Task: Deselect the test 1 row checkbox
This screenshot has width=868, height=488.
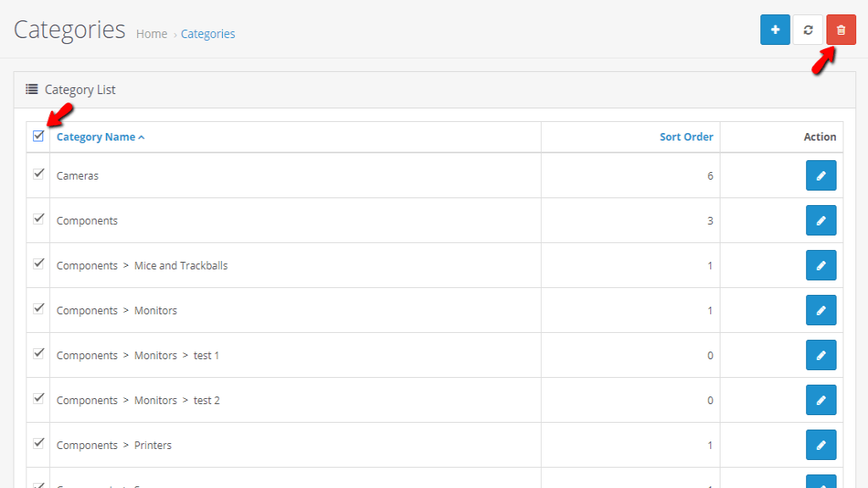Action: click(37, 352)
